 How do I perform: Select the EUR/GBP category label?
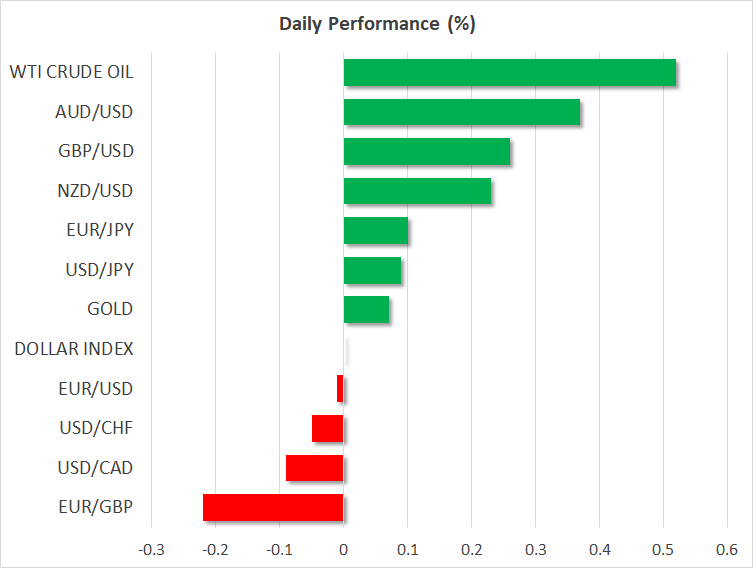[x=96, y=507]
